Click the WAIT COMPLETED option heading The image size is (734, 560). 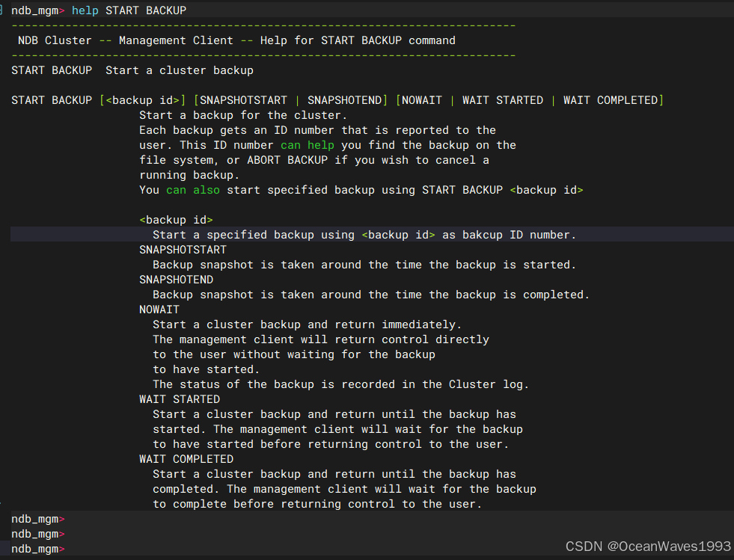coord(186,459)
